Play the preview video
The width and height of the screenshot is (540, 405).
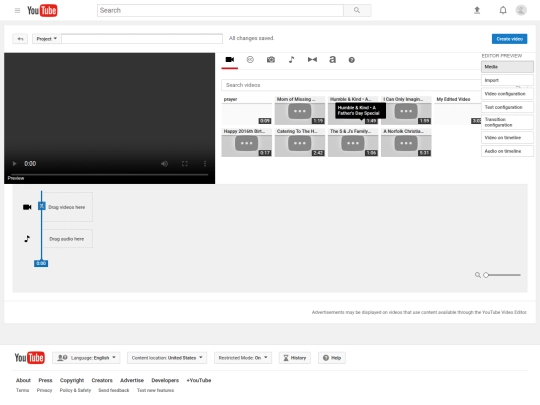tap(14, 164)
